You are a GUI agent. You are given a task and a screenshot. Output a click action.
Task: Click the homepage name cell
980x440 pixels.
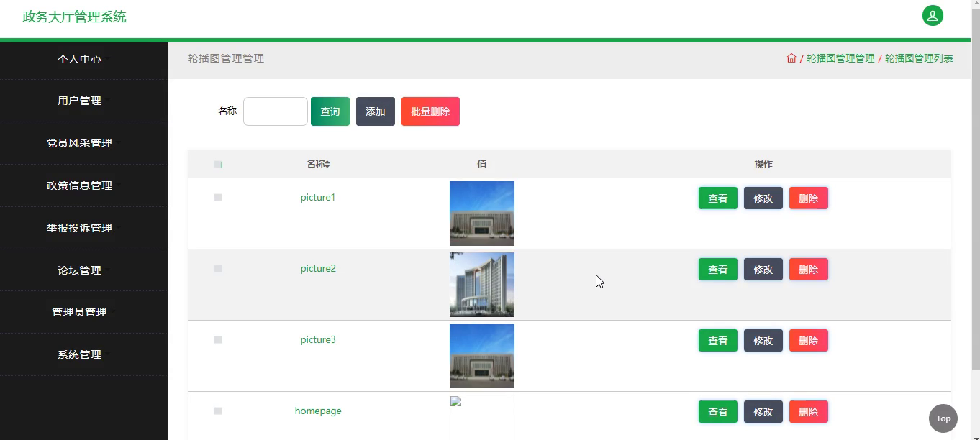tap(318, 411)
